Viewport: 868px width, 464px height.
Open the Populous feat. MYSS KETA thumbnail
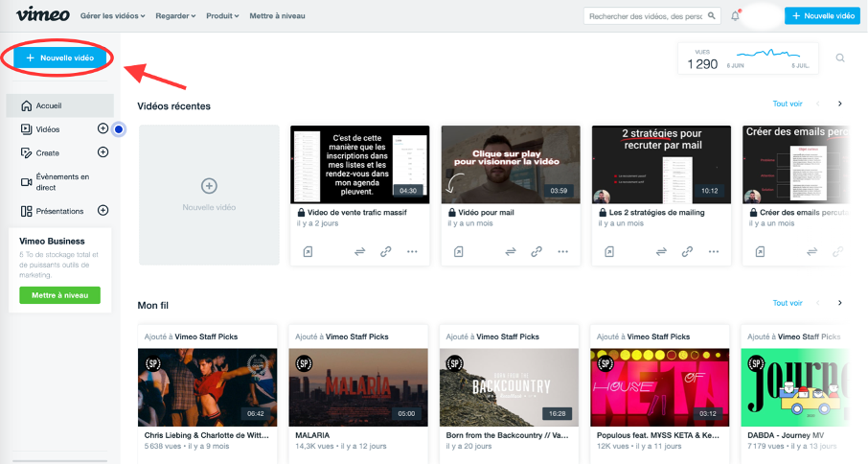(x=659, y=387)
